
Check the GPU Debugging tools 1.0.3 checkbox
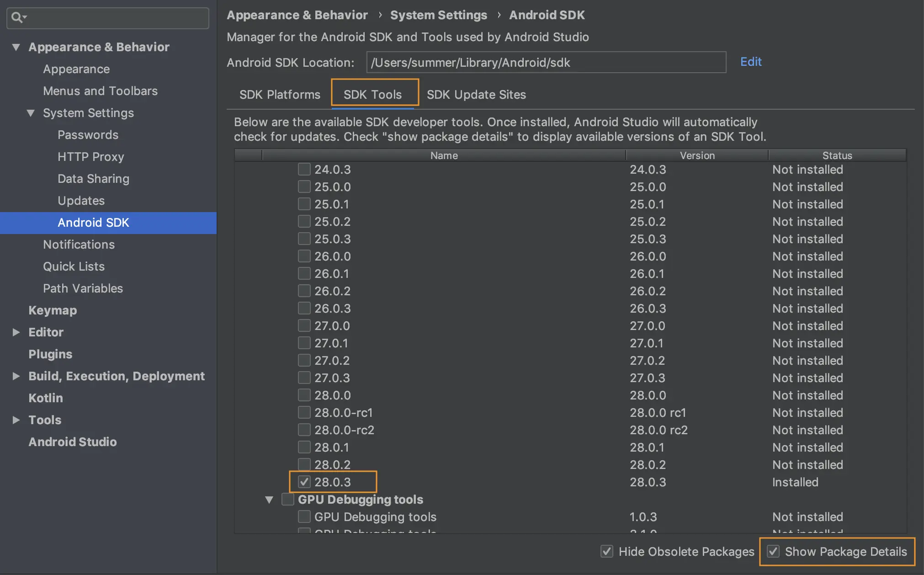(x=304, y=517)
